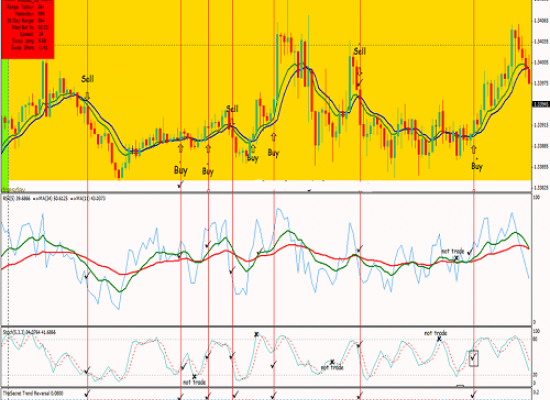Select the X mark at the Stochastic peak near the 80 level
The width and height of the screenshot is (550, 400).
click(256, 334)
